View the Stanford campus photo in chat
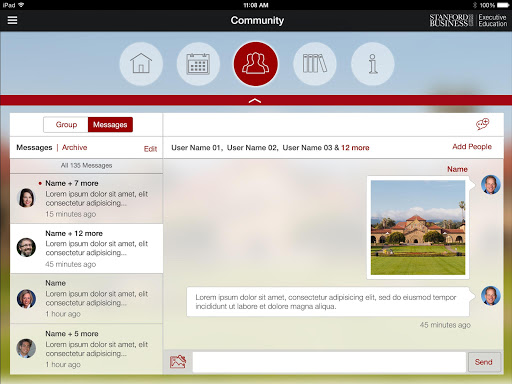Viewport: 512px width, 384px height. (418, 228)
